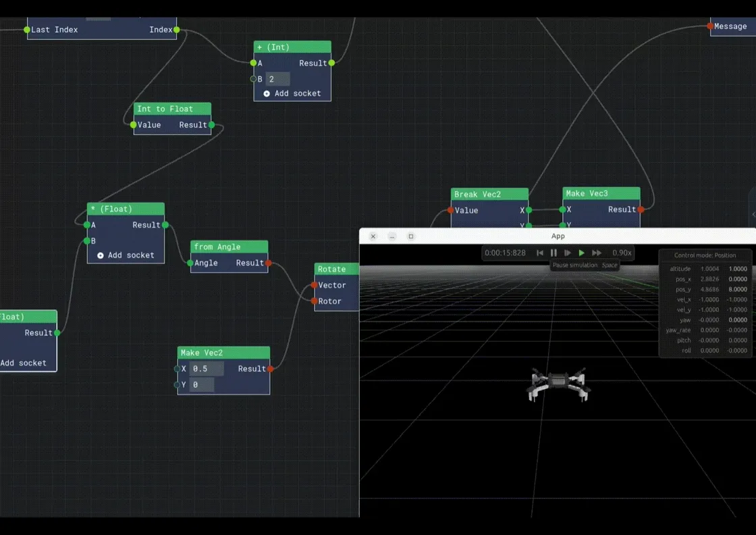
Task: Step the simulation forward one frame
Action: tap(568, 253)
